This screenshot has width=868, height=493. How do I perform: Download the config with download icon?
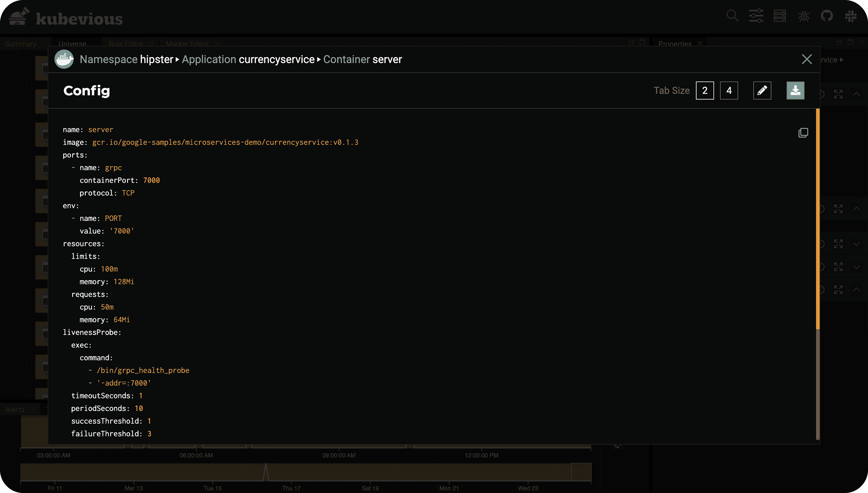tap(795, 90)
